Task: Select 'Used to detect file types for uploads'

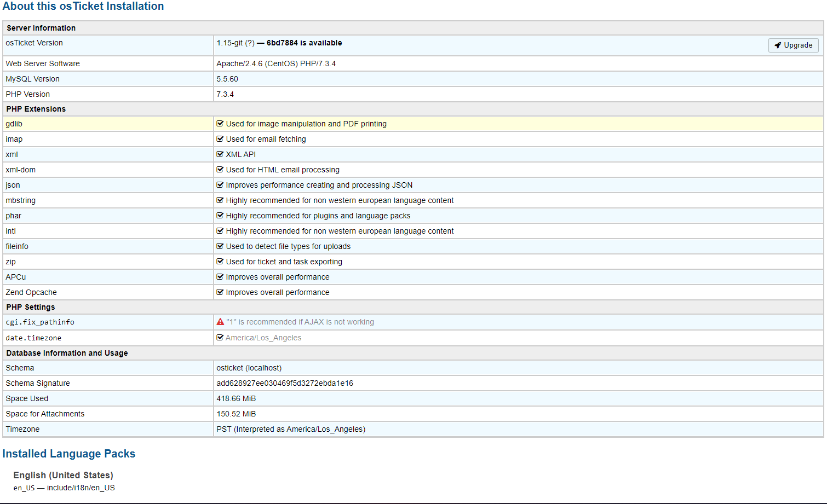Action: 288,246
